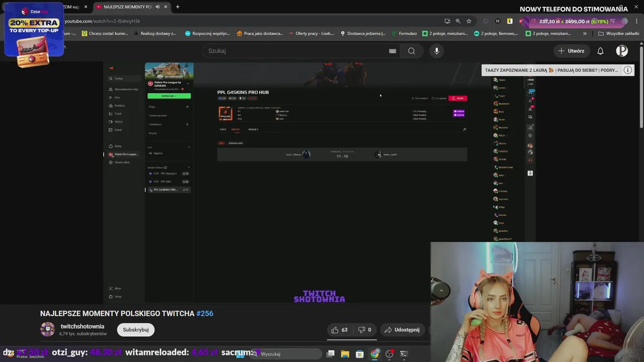Open bookmark 'Realizuj dostawy z...'
Image resolution: width=644 pixels, height=362 pixels.
pos(154,34)
